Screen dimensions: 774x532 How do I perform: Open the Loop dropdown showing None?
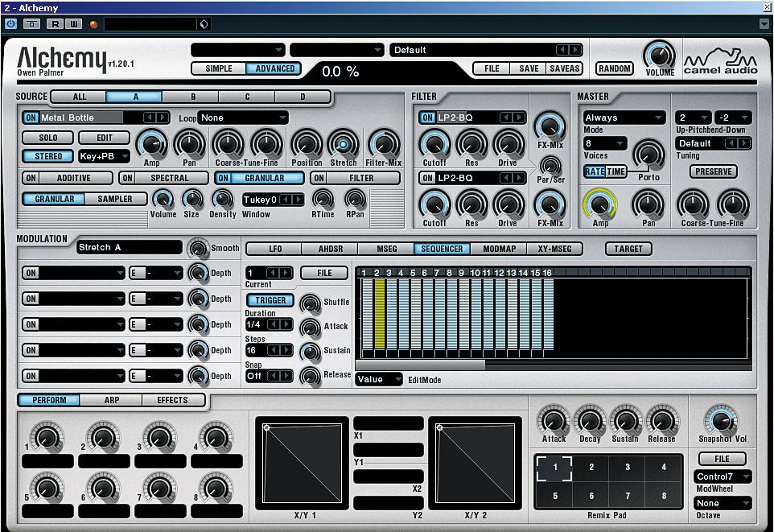coord(241,117)
